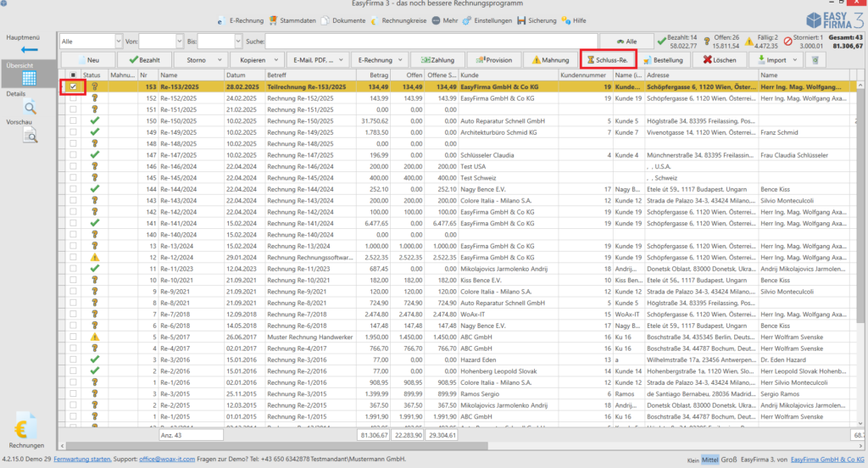Expand the toolbar E-Rechnung dropdown
The image size is (868, 468).
pyautogui.click(x=400, y=60)
